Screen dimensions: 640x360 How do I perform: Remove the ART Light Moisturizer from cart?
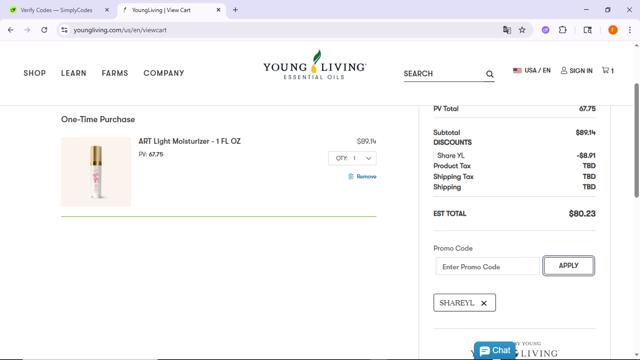point(362,176)
